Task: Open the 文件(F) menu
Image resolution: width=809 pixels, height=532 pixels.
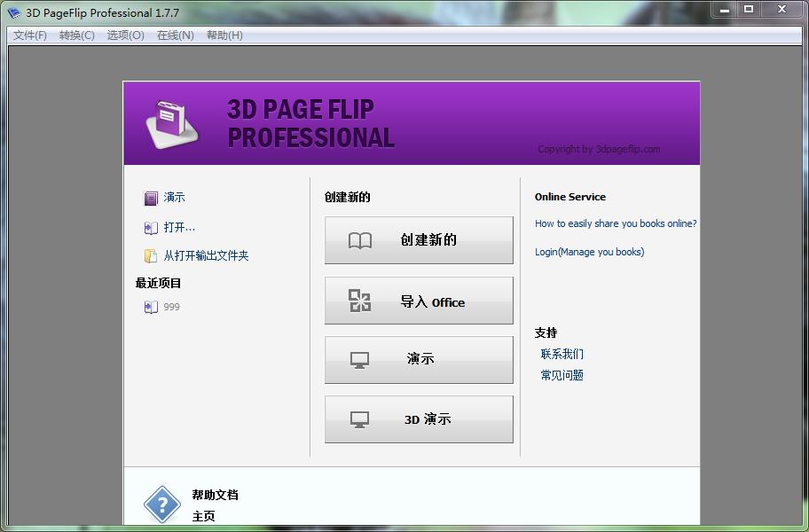Action: point(30,35)
